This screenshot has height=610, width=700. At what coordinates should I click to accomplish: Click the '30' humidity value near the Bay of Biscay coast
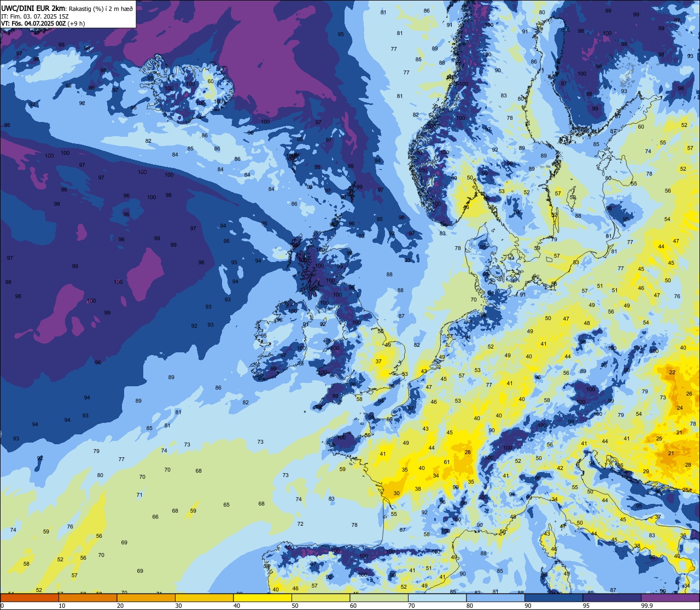396,493
